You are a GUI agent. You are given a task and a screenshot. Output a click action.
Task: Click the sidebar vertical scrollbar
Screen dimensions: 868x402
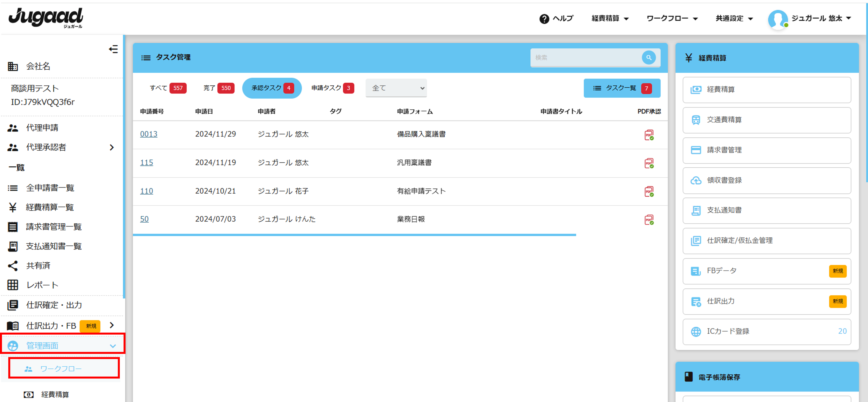124,167
